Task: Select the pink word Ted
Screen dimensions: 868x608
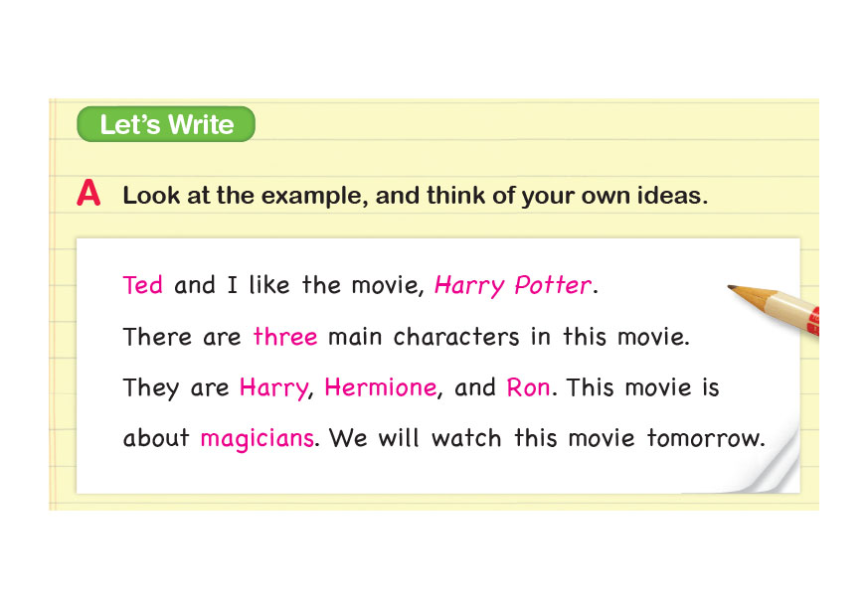Action: tap(142, 285)
